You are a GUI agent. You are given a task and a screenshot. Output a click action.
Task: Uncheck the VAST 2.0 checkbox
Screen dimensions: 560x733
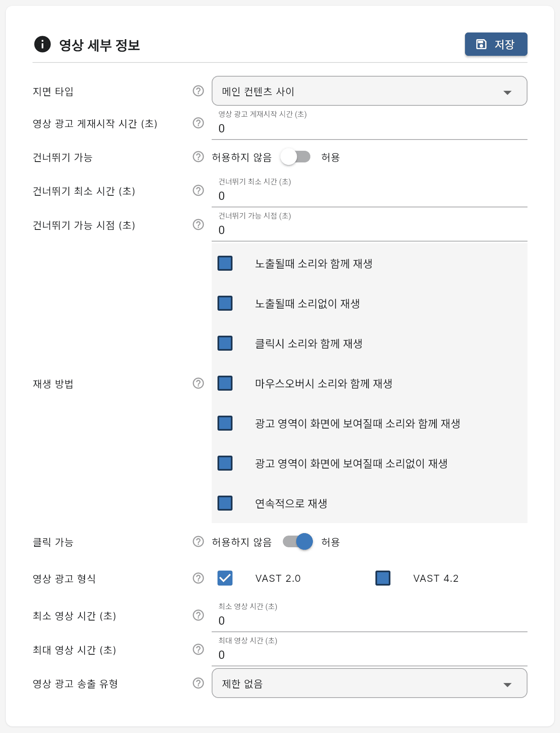[x=225, y=578]
